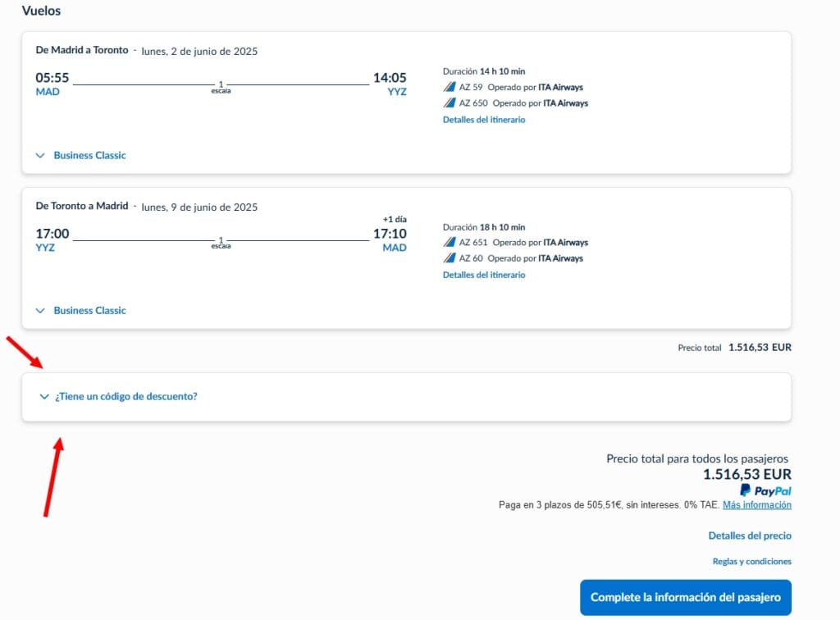Click the airline logo next to AZ 650
This screenshot has height=620, width=840.
click(x=449, y=103)
